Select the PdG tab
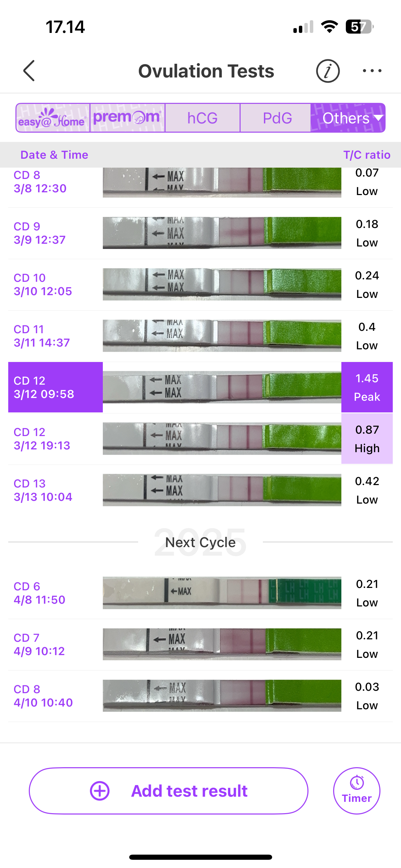Viewport: 401px width, 868px height. pyautogui.click(x=277, y=118)
